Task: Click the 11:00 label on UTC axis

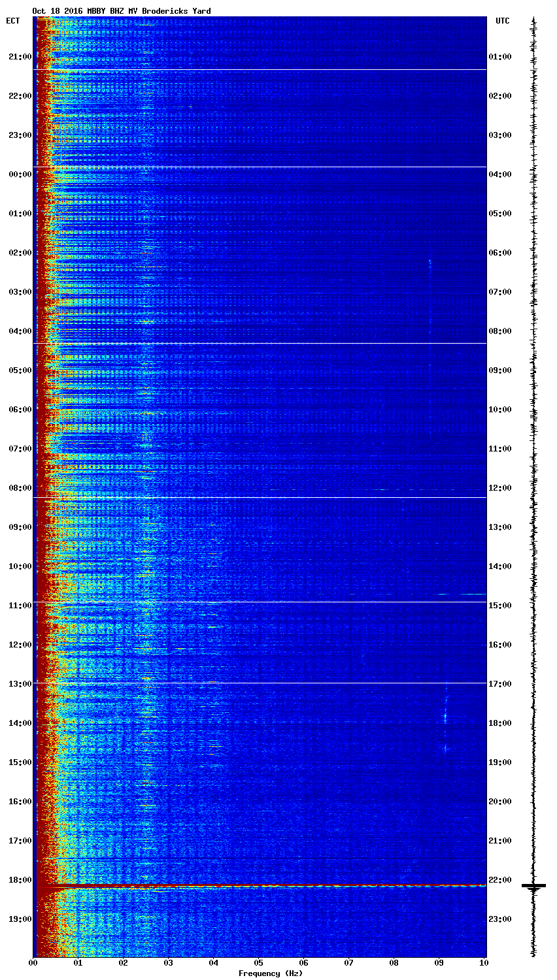Action: (x=500, y=449)
